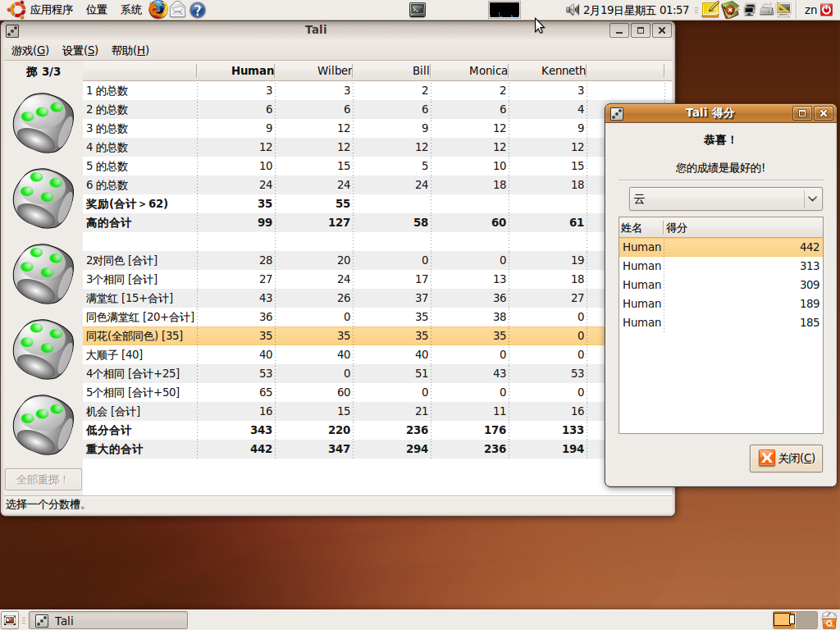Open the sticky notes panel icon
This screenshot has height=630, width=840.
coord(710,10)
